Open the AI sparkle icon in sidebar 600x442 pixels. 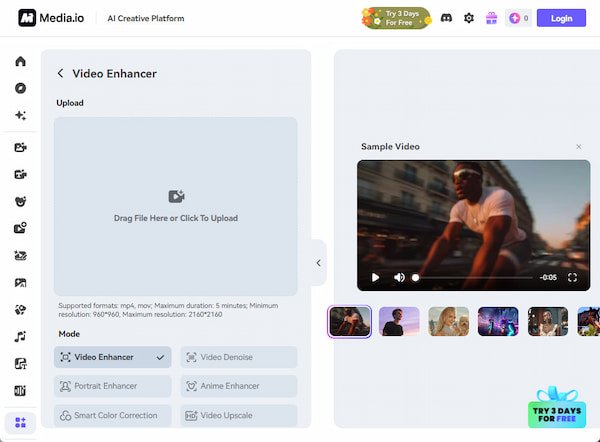point(21,115)
